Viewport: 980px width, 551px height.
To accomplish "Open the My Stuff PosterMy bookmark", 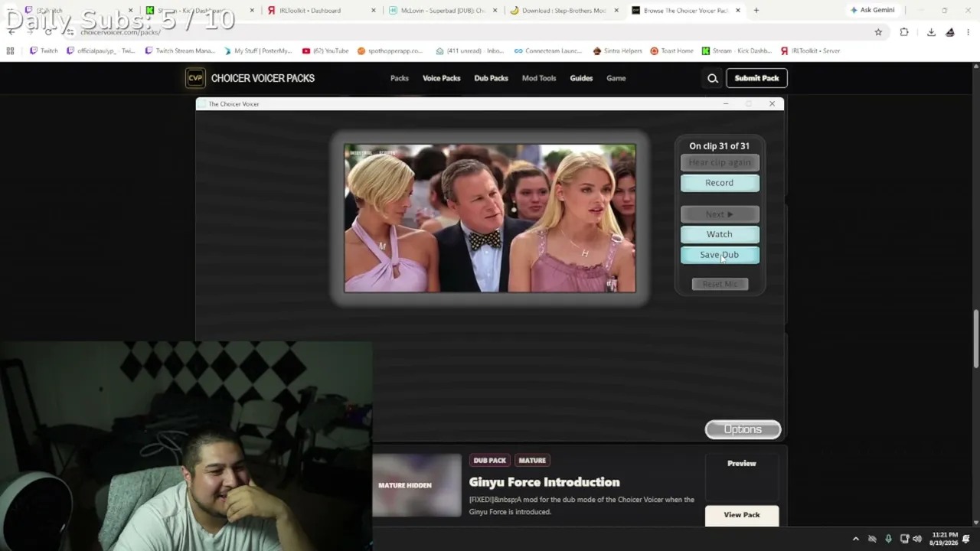I will coord(257,51).
